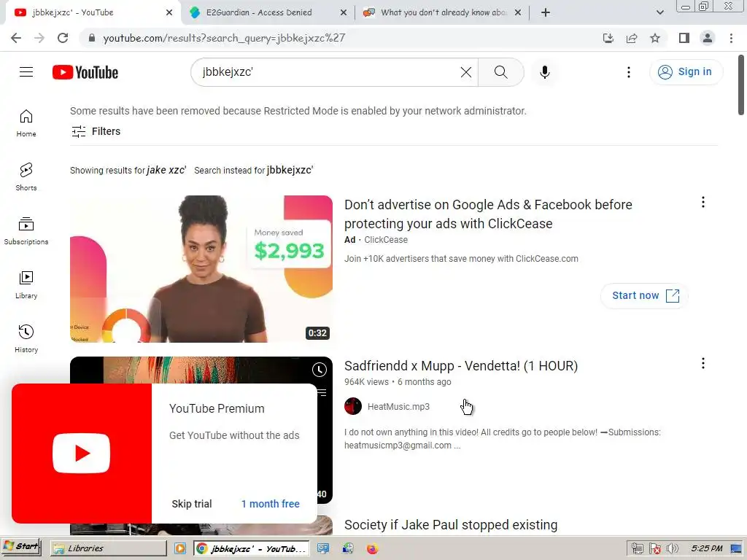
Task: Switch to Libraries in the taskbar
Action: [108, 548]
